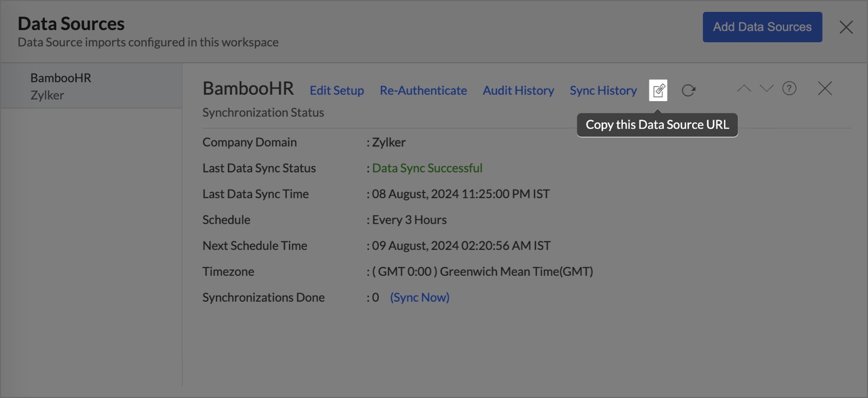Viewport: 868px width, 398px height.
Task: Go to next data source with down chevron
Action: point(766,88)
